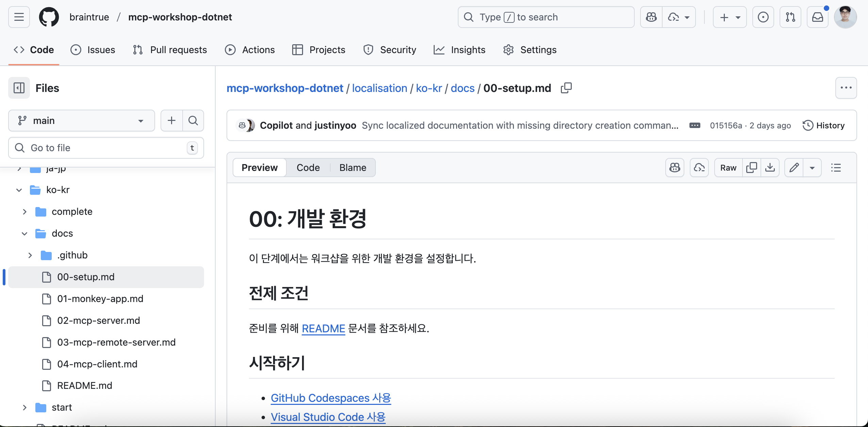Open more edit options dropdown arrow
868x427 pixels.
[812, 168]
